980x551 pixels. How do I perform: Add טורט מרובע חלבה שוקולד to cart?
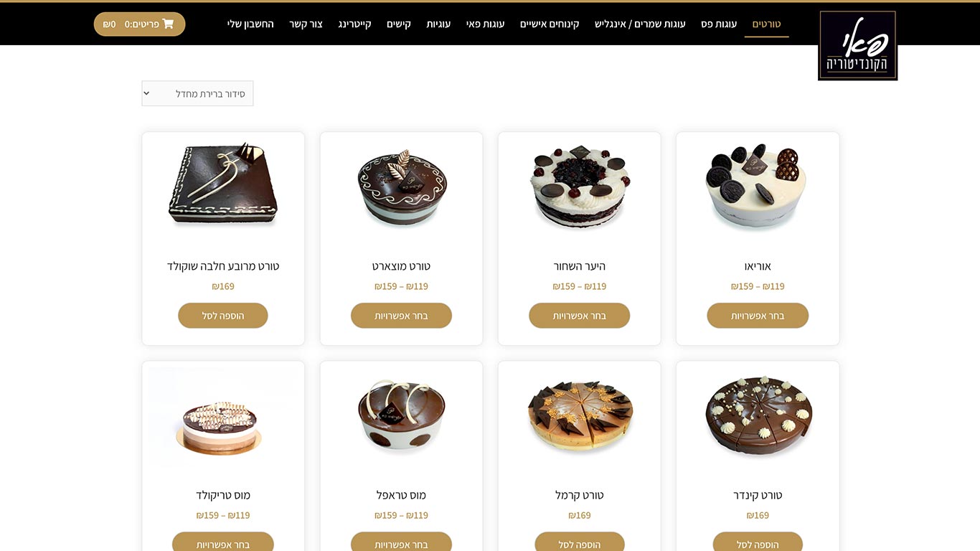pyautogui.click(x=223, y=316)
